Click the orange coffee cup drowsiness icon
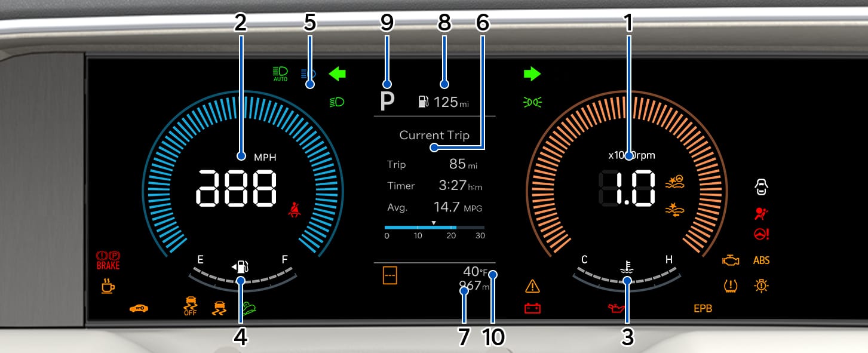This screenshot has width=868, height=353. point(108,286)
